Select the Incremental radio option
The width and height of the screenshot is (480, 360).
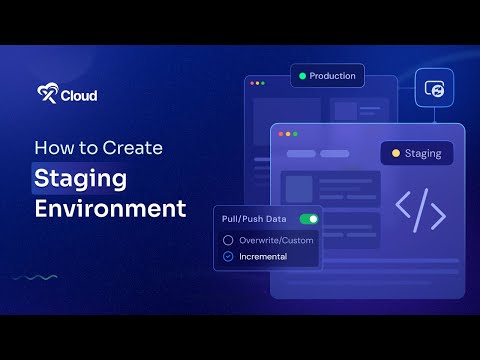pos(228,256)
